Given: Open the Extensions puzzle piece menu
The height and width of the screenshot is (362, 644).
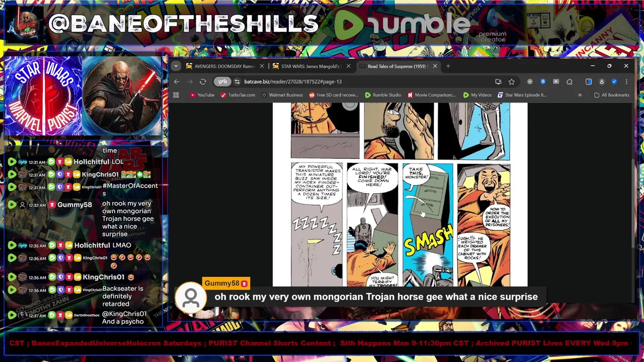Looking at the screenshot, I should click(x=570, y=81).
